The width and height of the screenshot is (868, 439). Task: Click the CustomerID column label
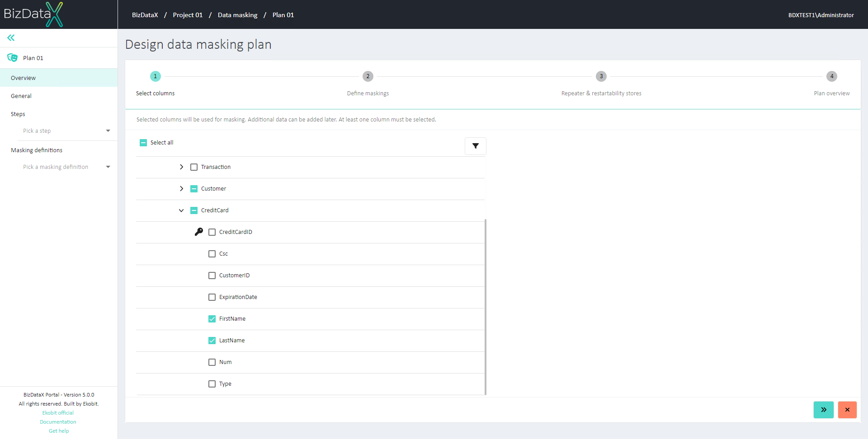[x=234, y=276]
